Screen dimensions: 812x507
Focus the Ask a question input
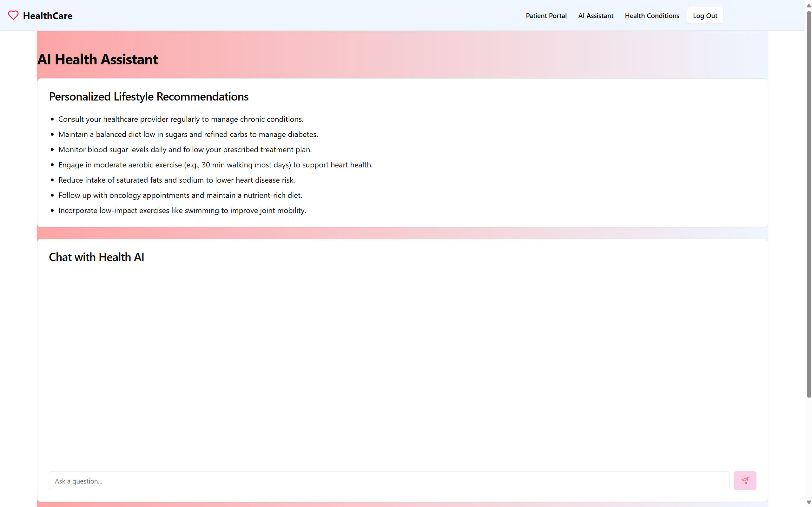pos(389,480)
